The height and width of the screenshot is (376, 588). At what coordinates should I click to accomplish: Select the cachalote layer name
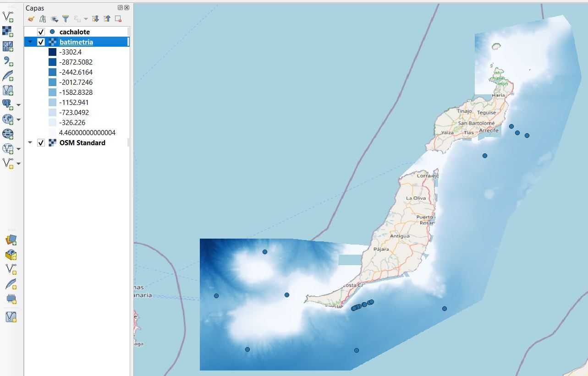[74, 32]
